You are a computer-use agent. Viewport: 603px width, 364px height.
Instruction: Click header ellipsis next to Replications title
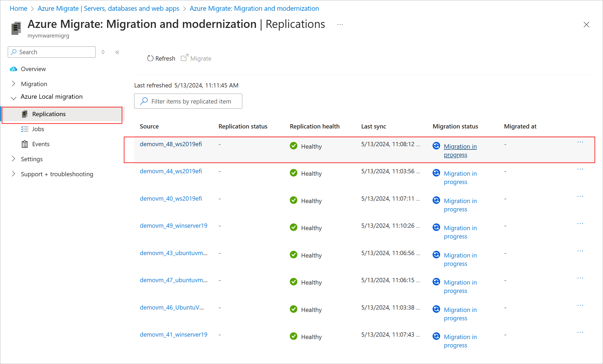(340, 25)
